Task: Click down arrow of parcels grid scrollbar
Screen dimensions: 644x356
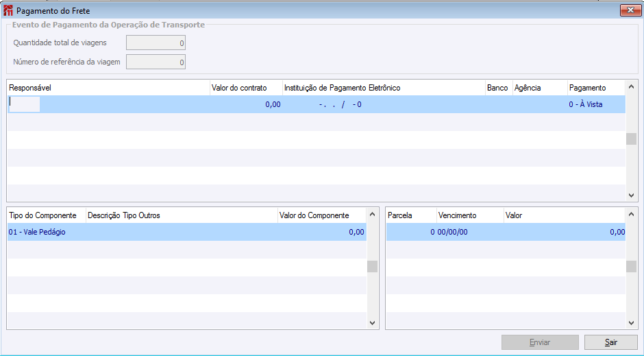Action: (x=631, y=323)
